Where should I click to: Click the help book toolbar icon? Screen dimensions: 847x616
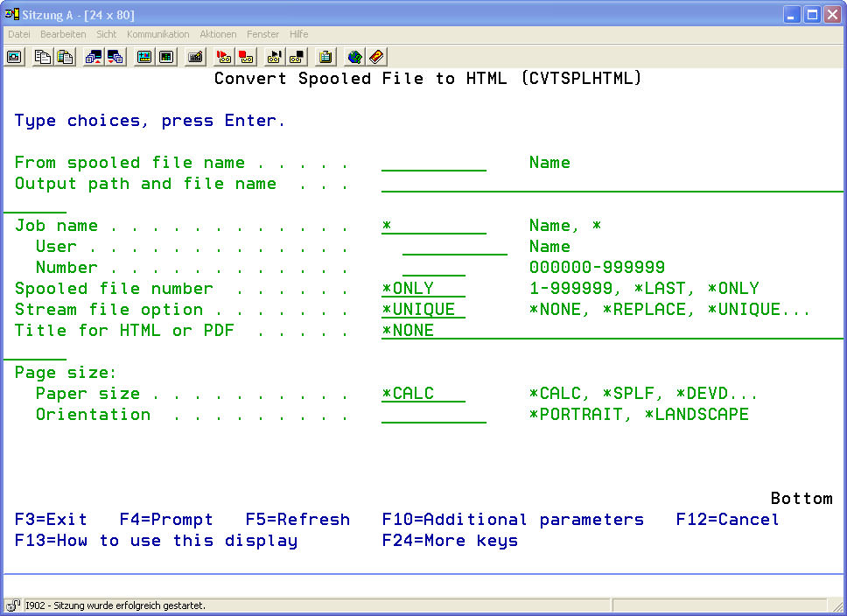(x=376, y=57)
